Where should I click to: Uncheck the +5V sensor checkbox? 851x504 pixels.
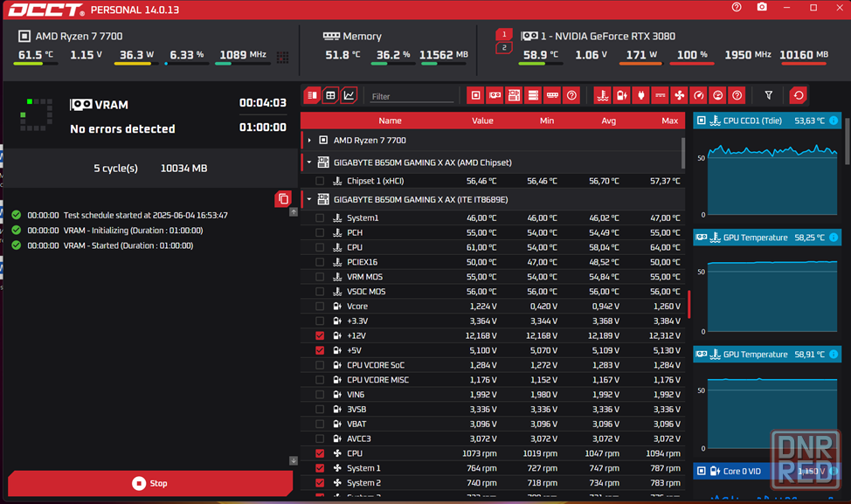pyautogui.click(x=320, y=350)
